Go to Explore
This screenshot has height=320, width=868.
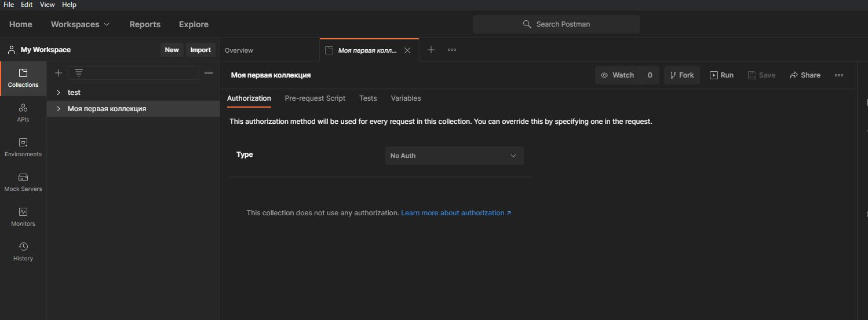click(194, 24)
